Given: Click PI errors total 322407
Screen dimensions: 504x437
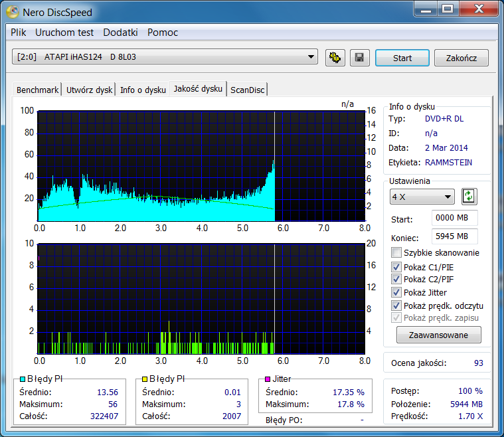Looking at the screenshot, I should [x=104, y=416].
